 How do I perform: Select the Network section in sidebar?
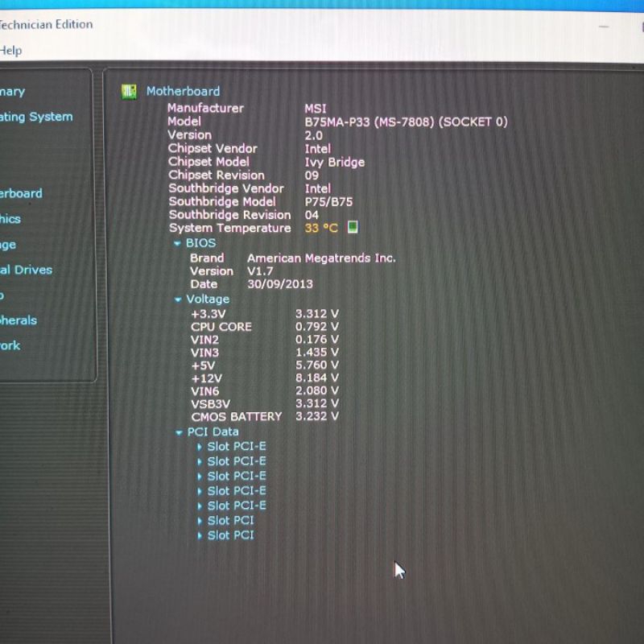(10, 345)
